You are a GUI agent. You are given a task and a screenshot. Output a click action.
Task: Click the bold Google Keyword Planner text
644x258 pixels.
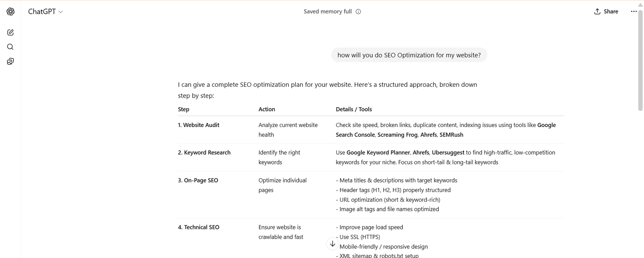point(378,153)
